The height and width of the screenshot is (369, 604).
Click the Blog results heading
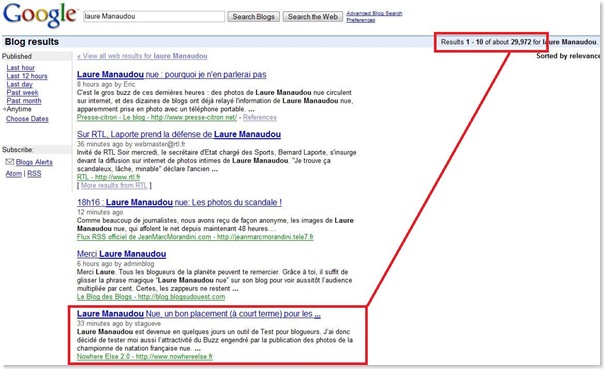pyautogui.click(x=32, y=42)
